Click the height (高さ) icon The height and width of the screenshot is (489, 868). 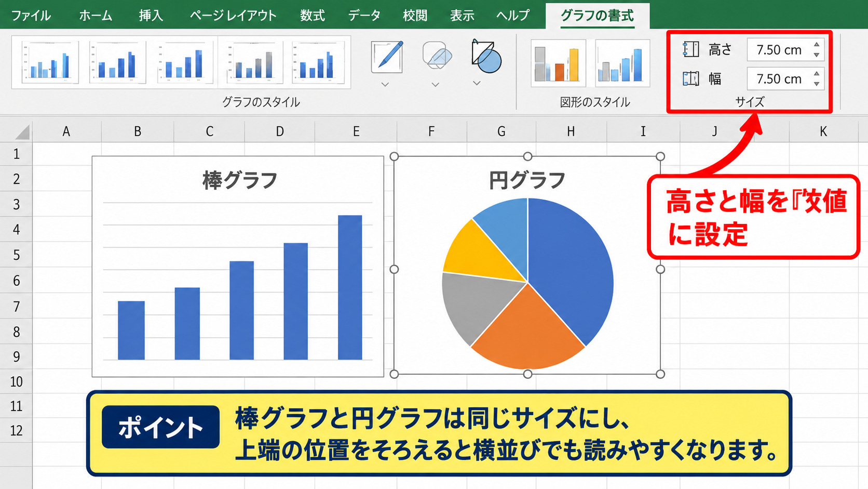pos(691,49)
